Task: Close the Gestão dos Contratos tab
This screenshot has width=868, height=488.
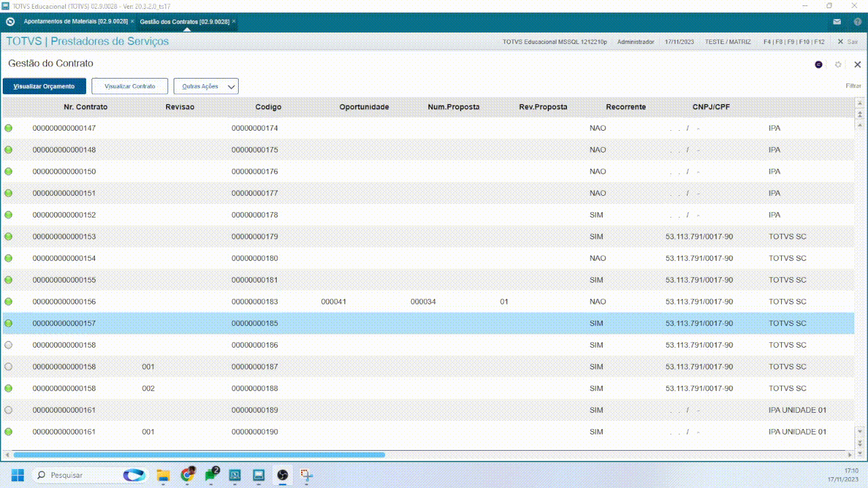Action: point(234,22)
